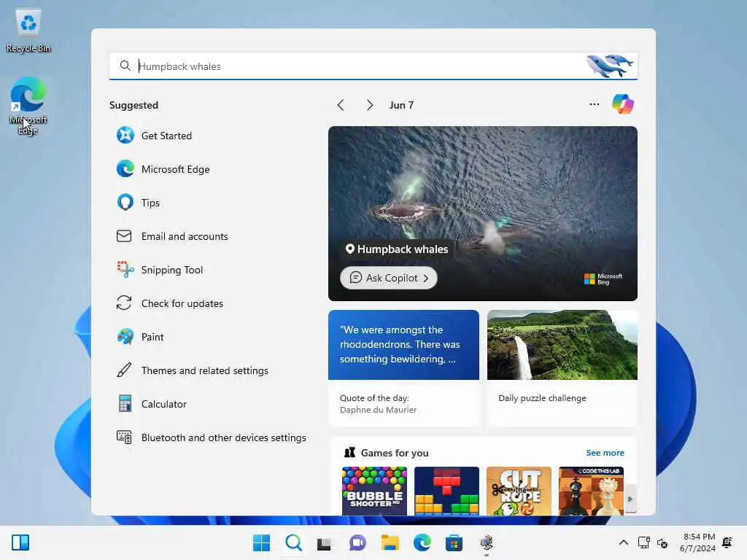Open the Humpback whales image caption

click(397, 249)
